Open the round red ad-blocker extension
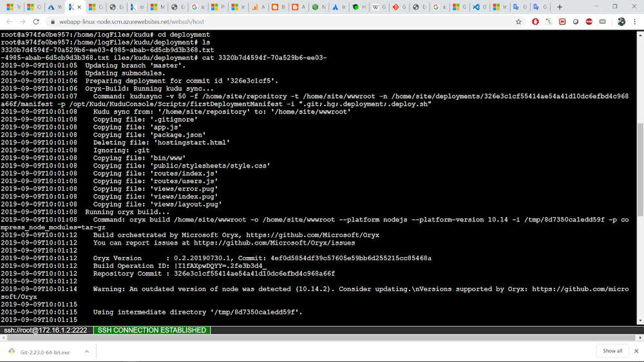The width and height of the screenshot is (644, 362). 589,22
